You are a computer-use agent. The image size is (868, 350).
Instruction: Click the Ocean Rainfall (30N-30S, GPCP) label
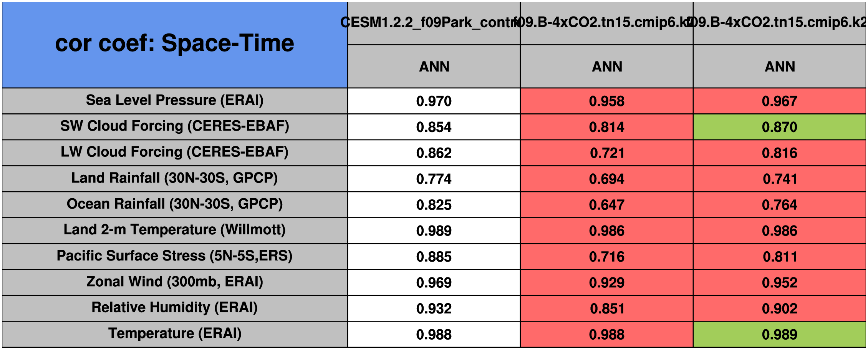click(x=175, y=204)
